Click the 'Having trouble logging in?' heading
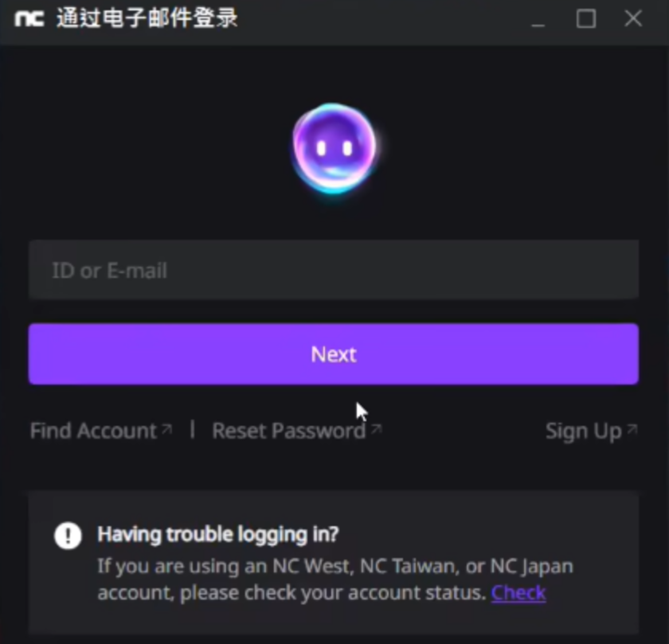This screenshot has width=669, height=644. [218, 534]
